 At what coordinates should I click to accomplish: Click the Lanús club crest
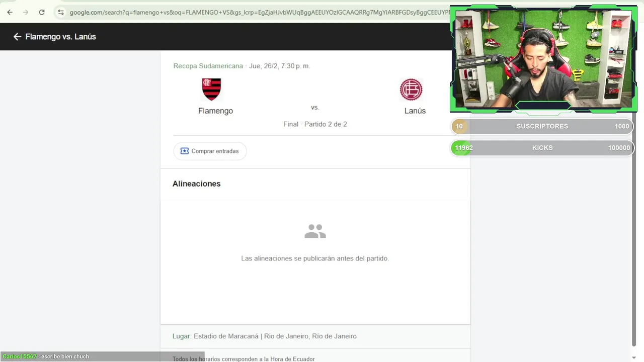pyautogui.click(x=411, y=89)
